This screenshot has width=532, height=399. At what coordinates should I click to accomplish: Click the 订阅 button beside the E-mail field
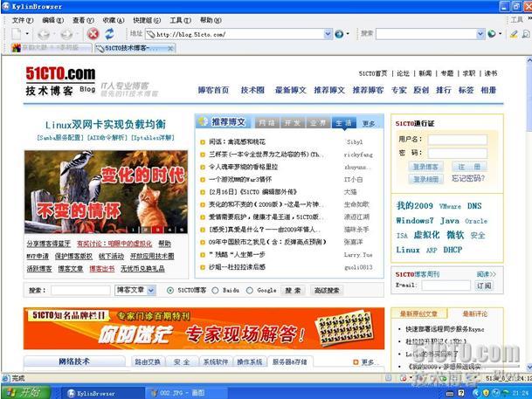coord(484,285)
